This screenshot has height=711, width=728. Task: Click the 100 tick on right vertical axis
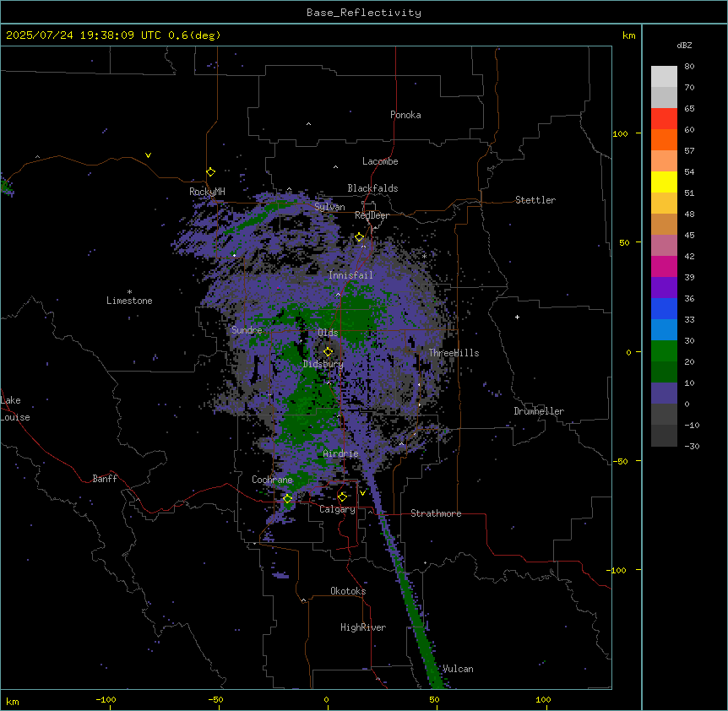[x=620, y=133]
